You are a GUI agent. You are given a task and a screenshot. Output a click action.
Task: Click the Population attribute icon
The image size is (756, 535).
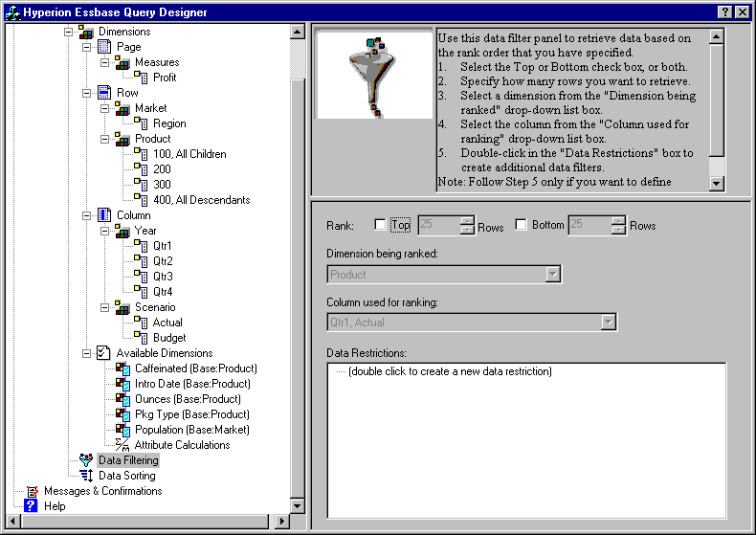122,430
